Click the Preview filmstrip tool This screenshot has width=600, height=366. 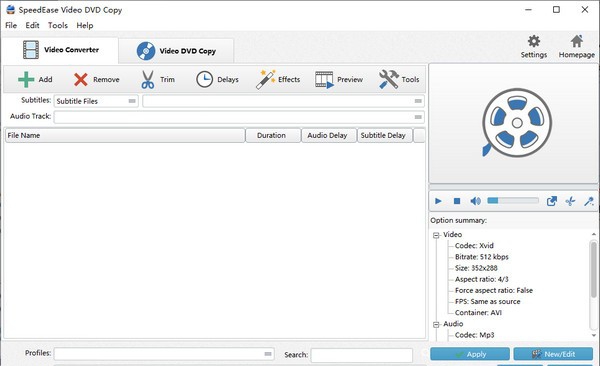tap(339, 80)
